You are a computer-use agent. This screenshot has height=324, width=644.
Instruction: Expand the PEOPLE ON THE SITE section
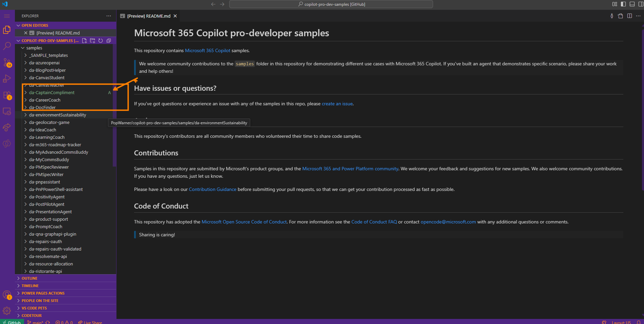65,301
